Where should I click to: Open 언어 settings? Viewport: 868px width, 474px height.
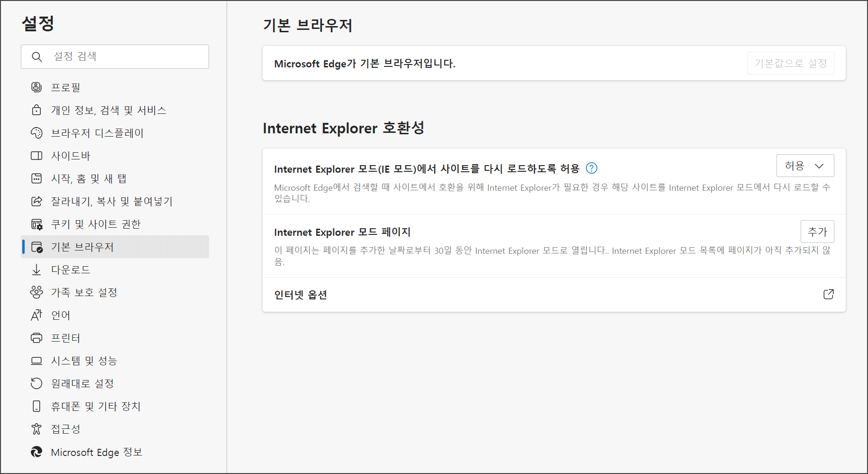tap(115, 315)
